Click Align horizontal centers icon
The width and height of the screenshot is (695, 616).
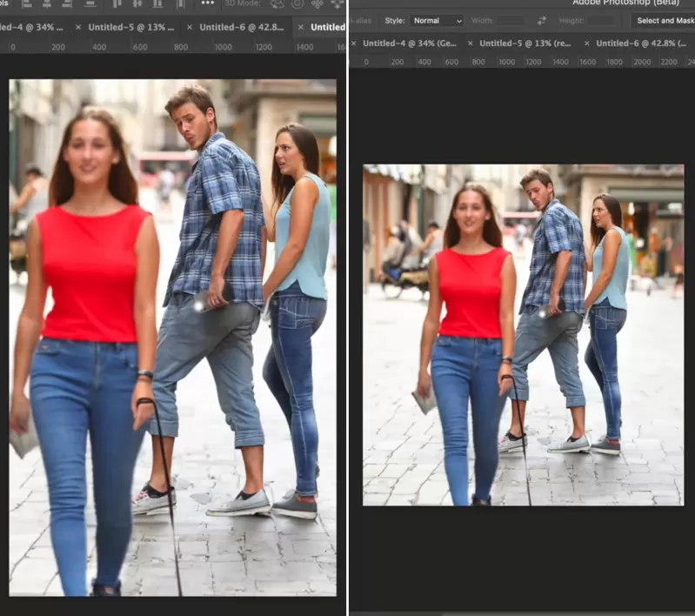(x=45, y=3)
